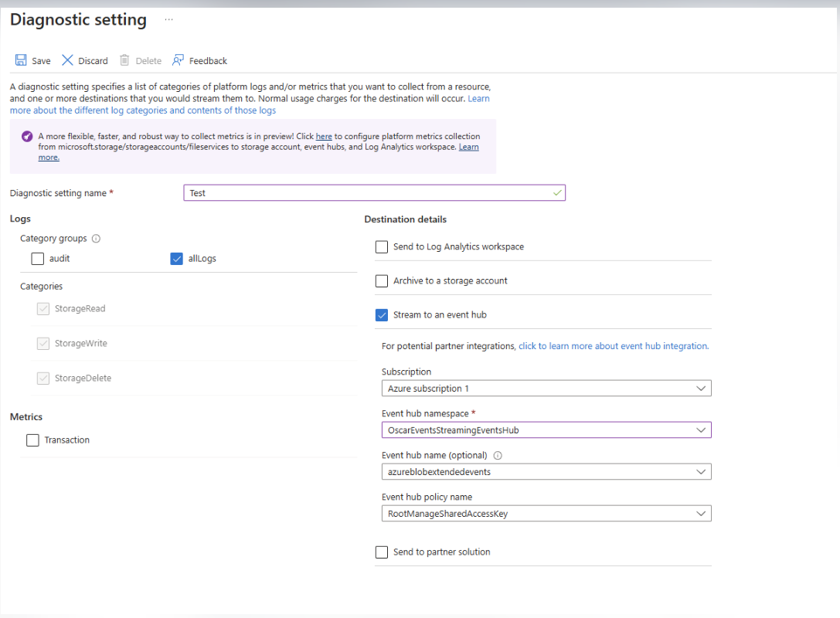The height and width of the screenshot is (618, 840).
Task: Click the info icon beside Category groups
Action: tap(97, 239)
